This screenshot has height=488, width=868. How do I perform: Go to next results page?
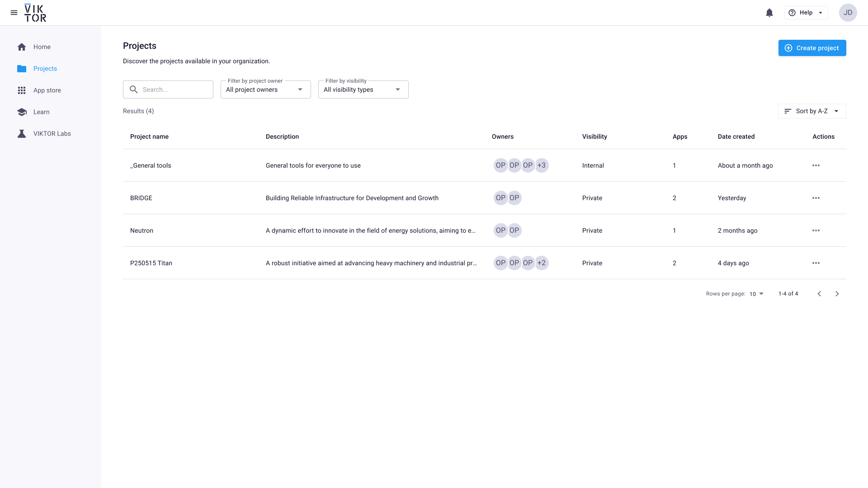837,294
